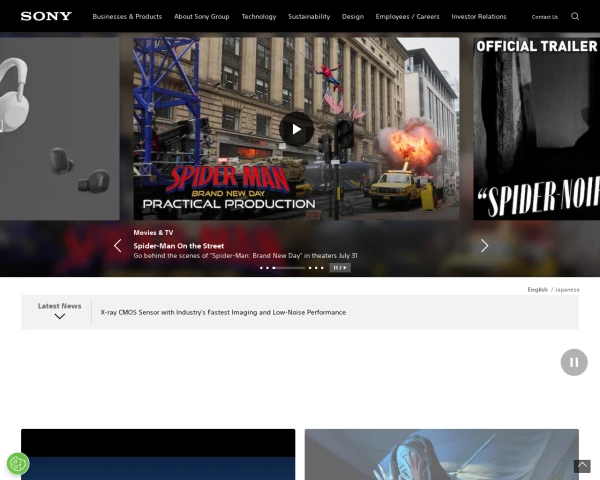Open Employees / Careers menu
This screenshot has width=600, height=480.
[408, 16]
